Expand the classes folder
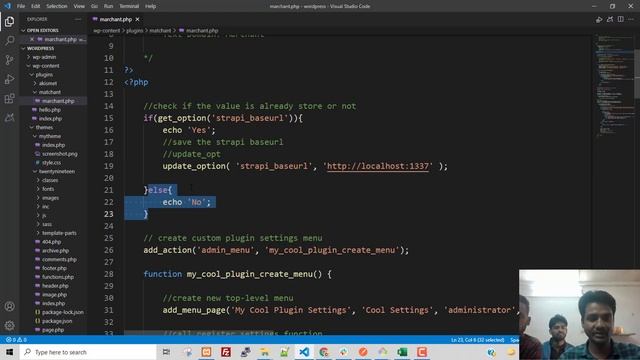640x360 pixels. 49,180
